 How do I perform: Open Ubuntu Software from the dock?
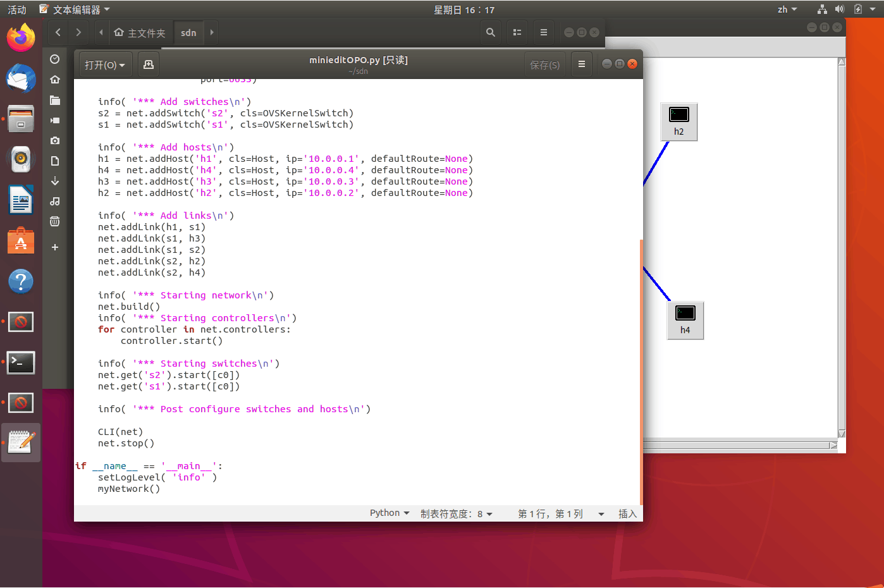21,241
